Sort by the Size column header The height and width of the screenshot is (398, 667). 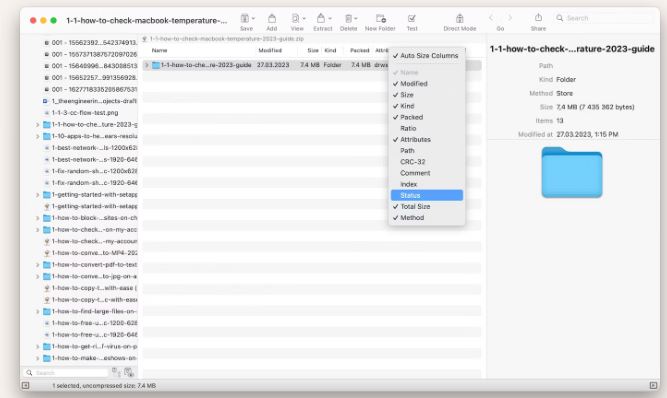(313, 50)
